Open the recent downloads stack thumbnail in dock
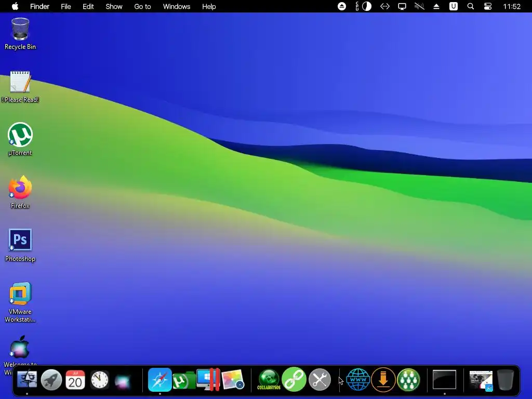Image resolution: width=532 pixels, height=399 pixels. pyautogui.click(x=481, y=380)
